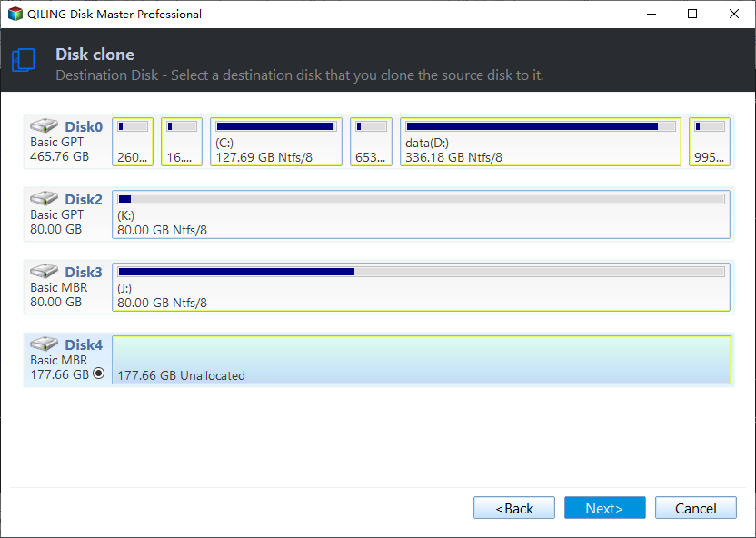This screenshot has height=538, width=756.
Task: Select the 16.... partition on Disk0
Action: [182, 142]
